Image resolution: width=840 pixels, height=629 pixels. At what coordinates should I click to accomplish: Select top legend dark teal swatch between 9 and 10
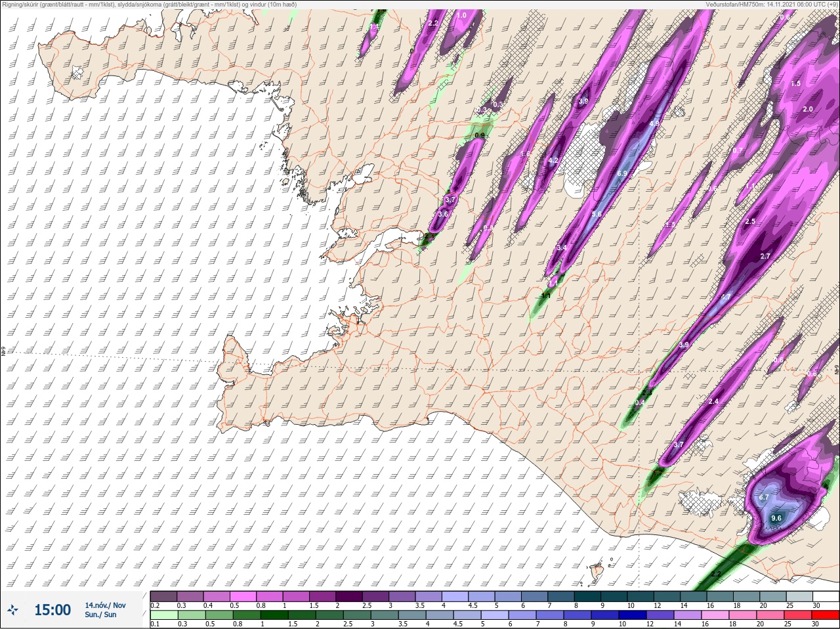(x=614, y=596)
